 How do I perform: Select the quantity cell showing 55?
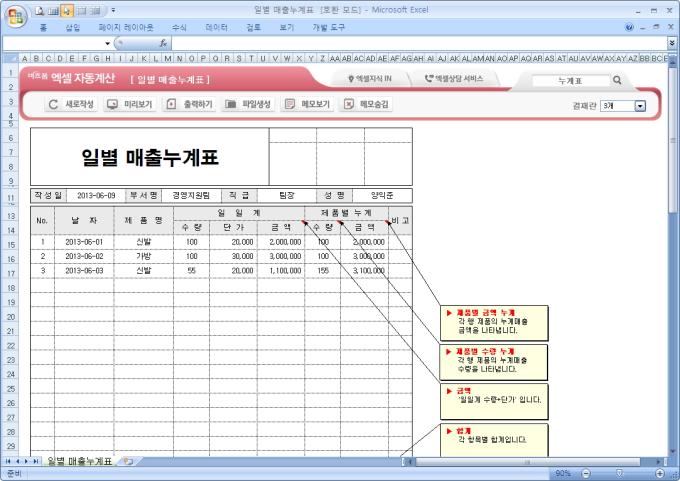pos(191,271)
